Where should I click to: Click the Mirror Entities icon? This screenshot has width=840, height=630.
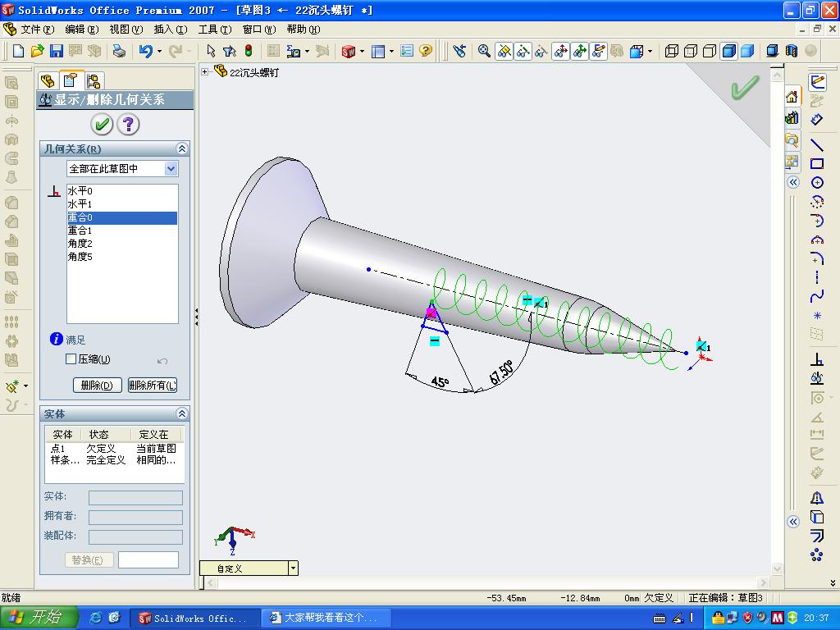point(817,498)
